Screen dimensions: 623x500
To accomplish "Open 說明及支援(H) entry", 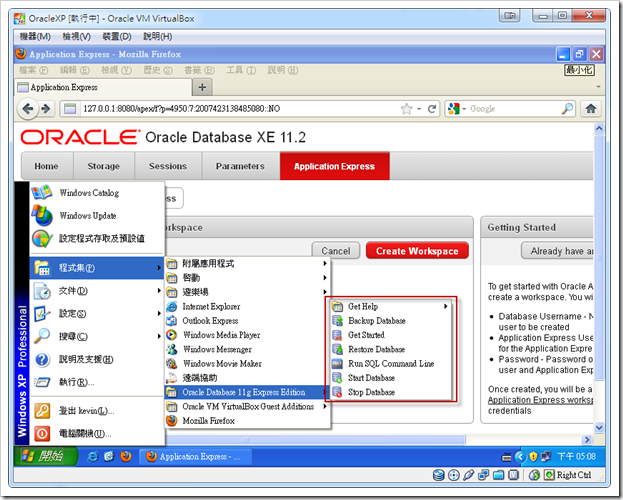I will tap(97, 359).
